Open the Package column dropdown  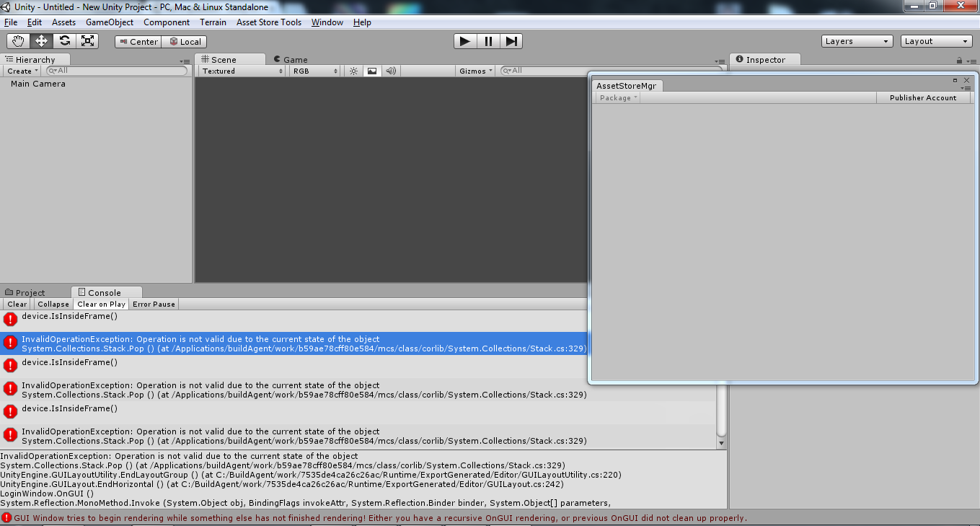coord(618,97)
